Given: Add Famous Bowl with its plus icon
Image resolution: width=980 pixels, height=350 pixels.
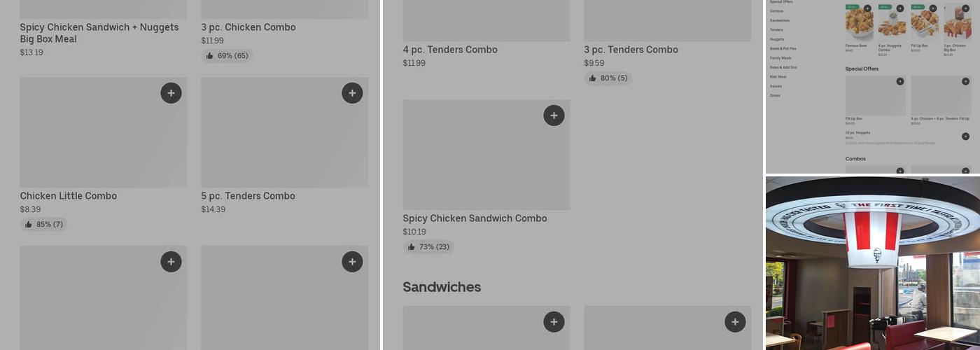Looking at the screenshot, I should (x=867, y=8).
